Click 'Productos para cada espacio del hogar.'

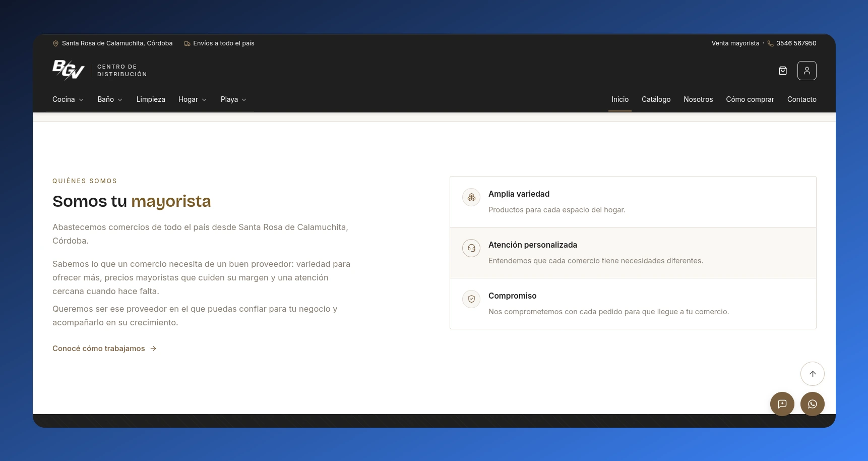pos(557,210)
